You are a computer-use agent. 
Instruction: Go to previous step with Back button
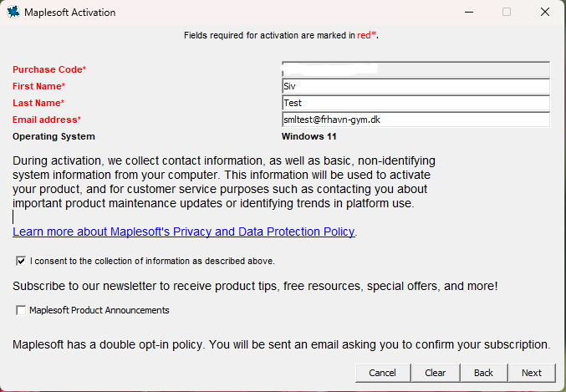click(483, 373)
